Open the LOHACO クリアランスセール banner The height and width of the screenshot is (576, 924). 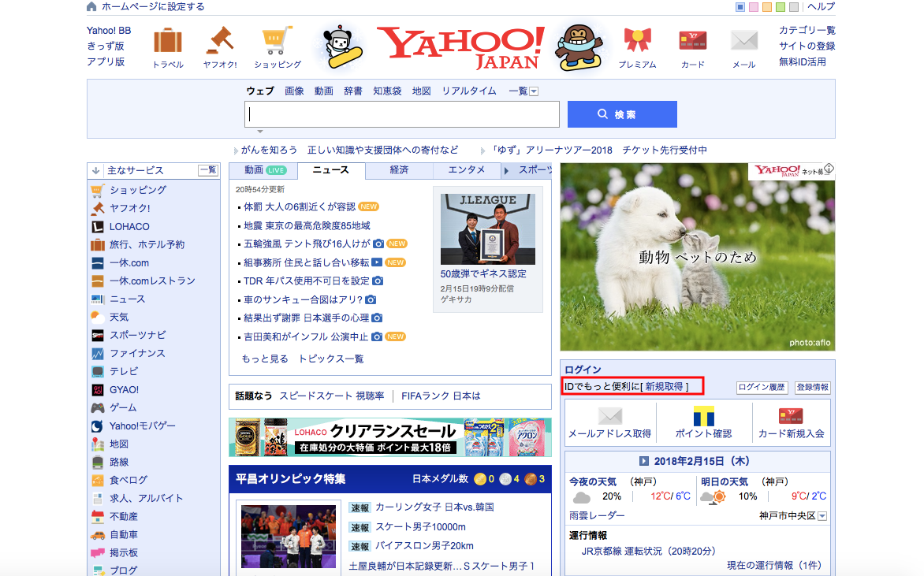pos(390,437)
